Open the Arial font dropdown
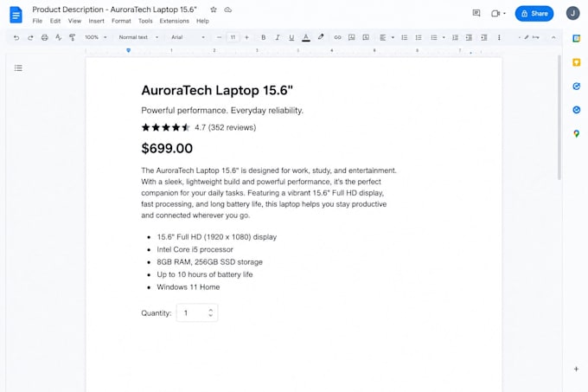The width and height of the screenshot is (588, 392). coord(188,37)
